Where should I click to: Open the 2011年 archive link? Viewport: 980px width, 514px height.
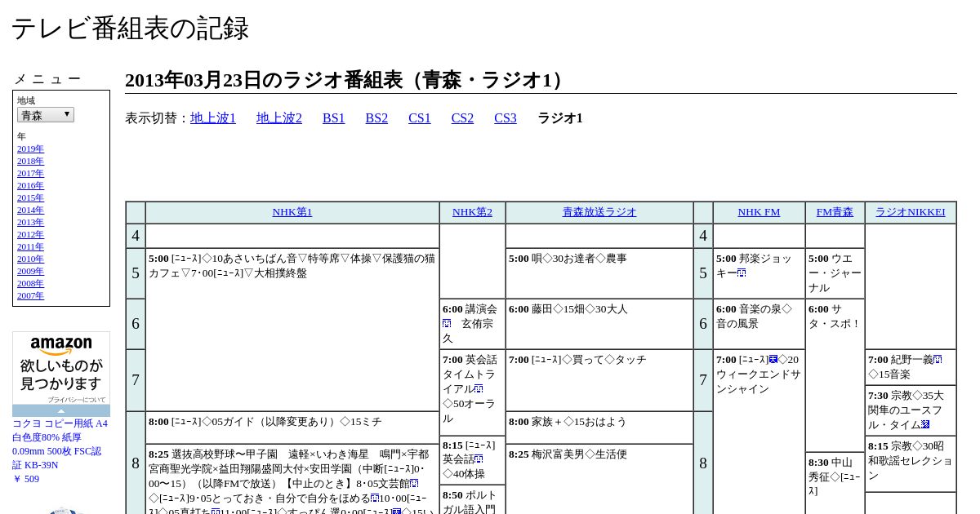tap(30, 246)
